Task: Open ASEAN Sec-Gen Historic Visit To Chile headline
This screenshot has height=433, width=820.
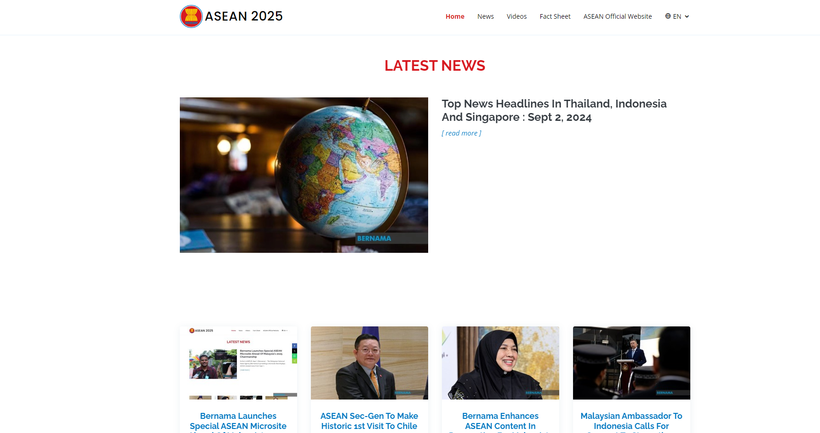Action: tap(369, 421)
